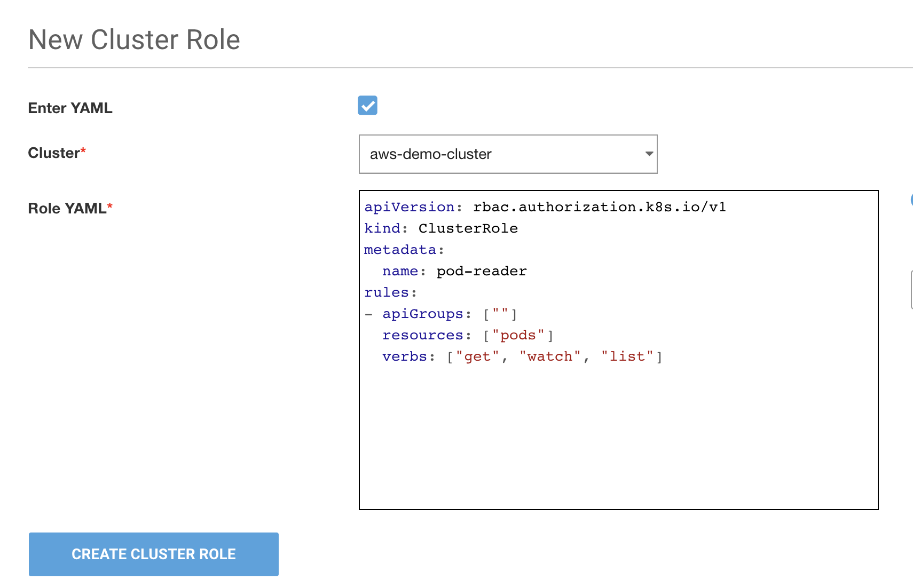Click the New Cluster Role heading
913x588 pixels.
coord(134,40)
